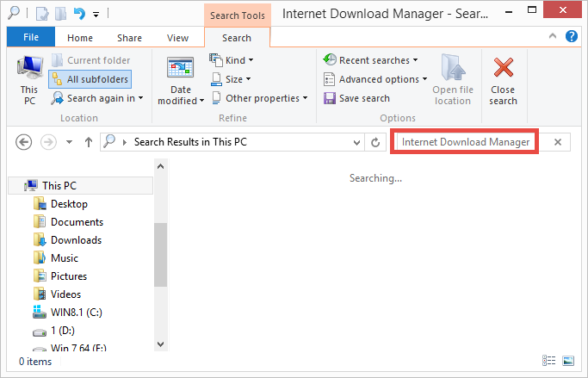
Task: Click the Search Tools contextual tab
Action: click(238, 15)
